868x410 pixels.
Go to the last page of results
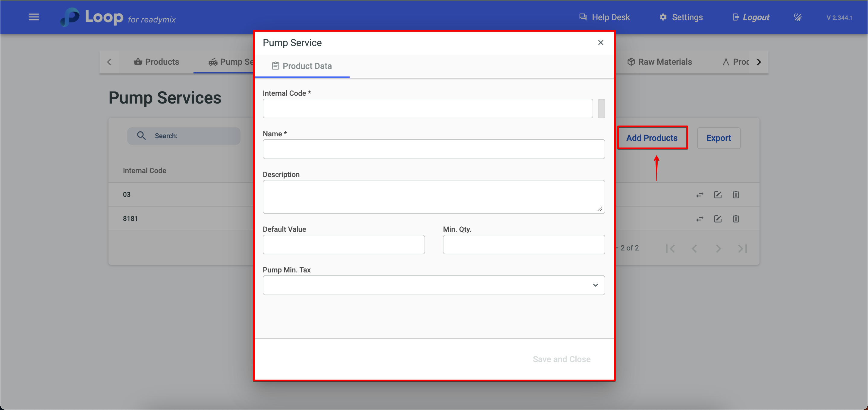[x=742, y=248]
